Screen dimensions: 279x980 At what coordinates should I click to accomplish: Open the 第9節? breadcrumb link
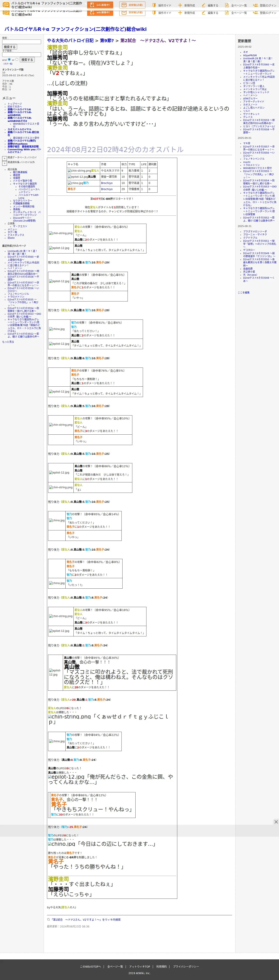106,40
